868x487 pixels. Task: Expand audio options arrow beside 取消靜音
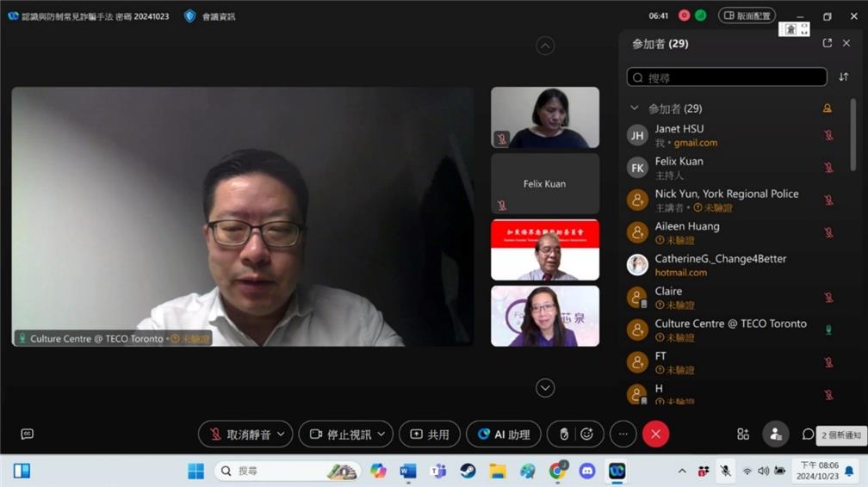pyautogui.click(x=282, y=435)
